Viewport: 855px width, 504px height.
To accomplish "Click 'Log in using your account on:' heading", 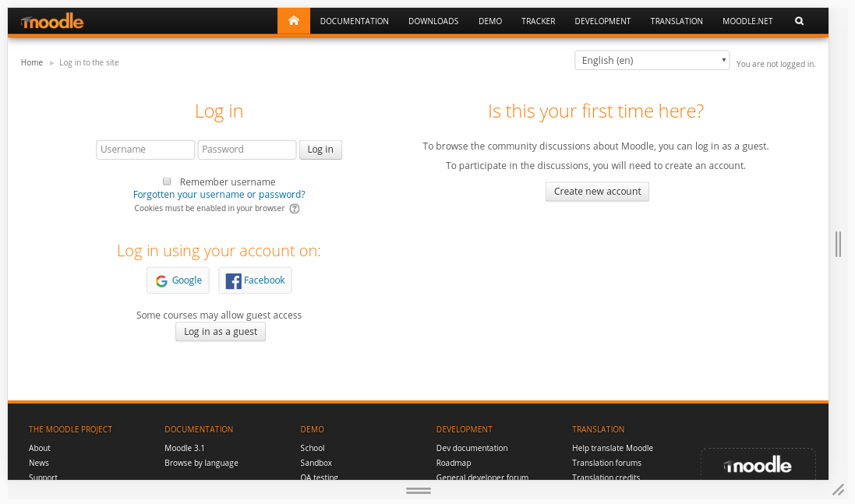I will tap(219, 251).
